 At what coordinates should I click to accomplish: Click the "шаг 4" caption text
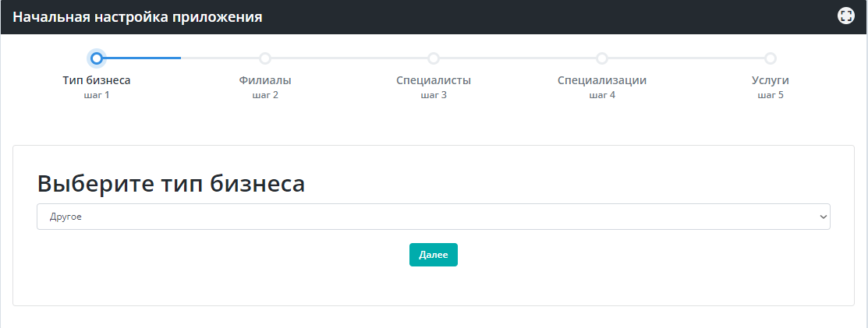point(602,95)
